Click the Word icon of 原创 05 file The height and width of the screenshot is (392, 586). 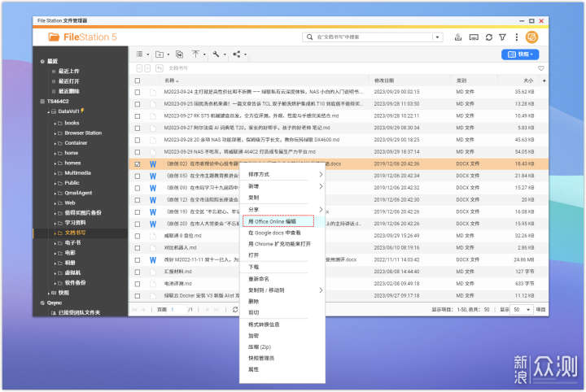153,176
